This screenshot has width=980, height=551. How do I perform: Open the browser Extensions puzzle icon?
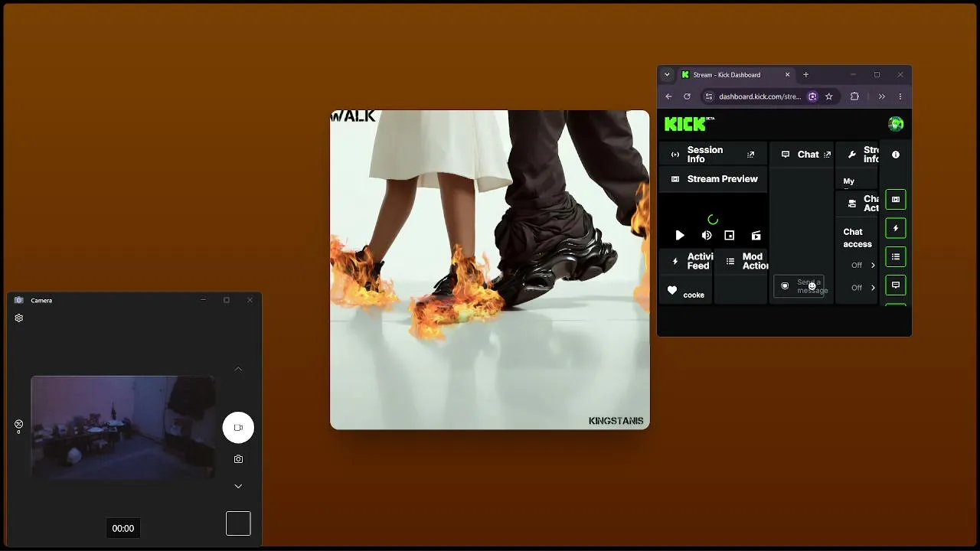[x=854, y=96]
